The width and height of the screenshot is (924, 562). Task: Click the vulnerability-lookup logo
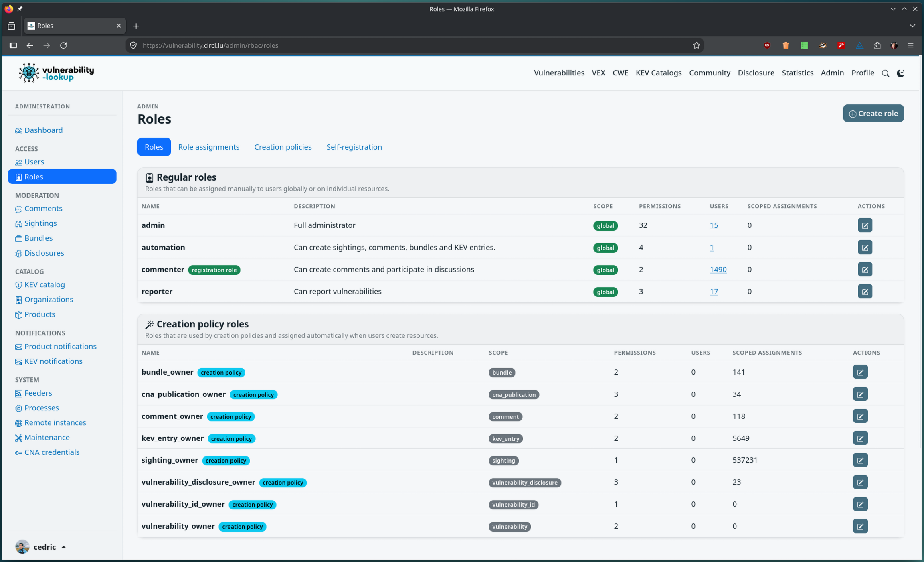click(57, 73)
